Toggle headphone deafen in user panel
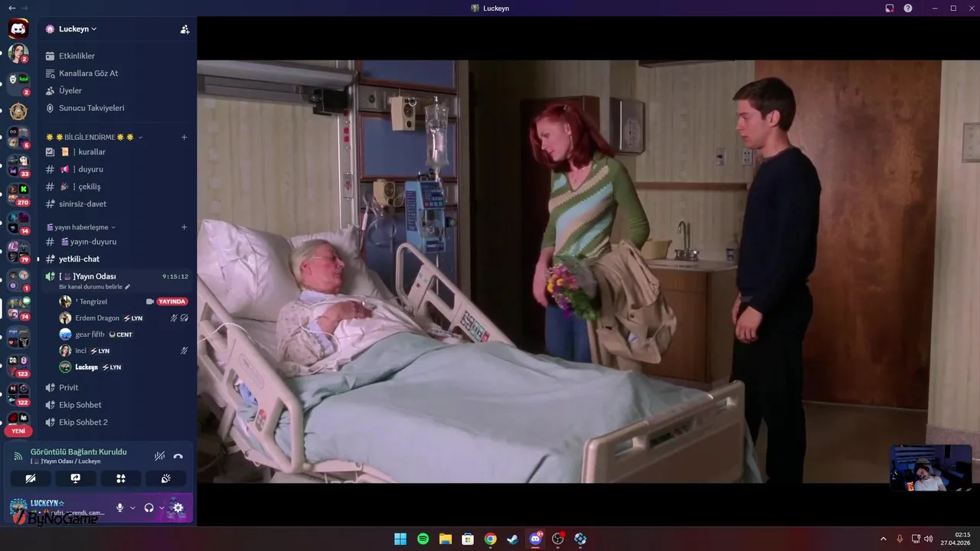Viewport: 980px width, 551px height. [x=149, y=507]
